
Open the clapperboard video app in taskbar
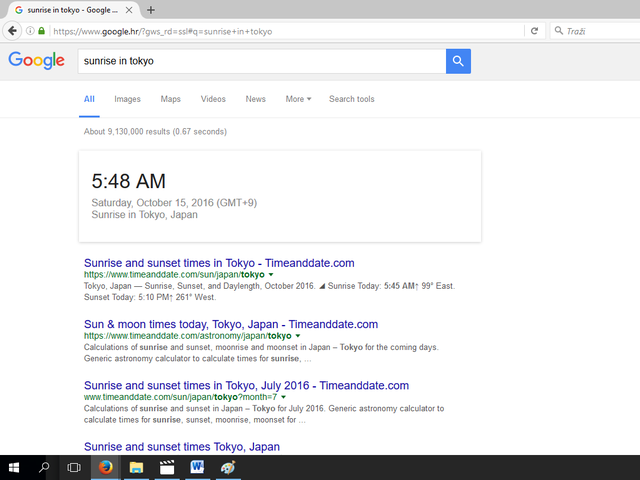(x=167, y=468)
